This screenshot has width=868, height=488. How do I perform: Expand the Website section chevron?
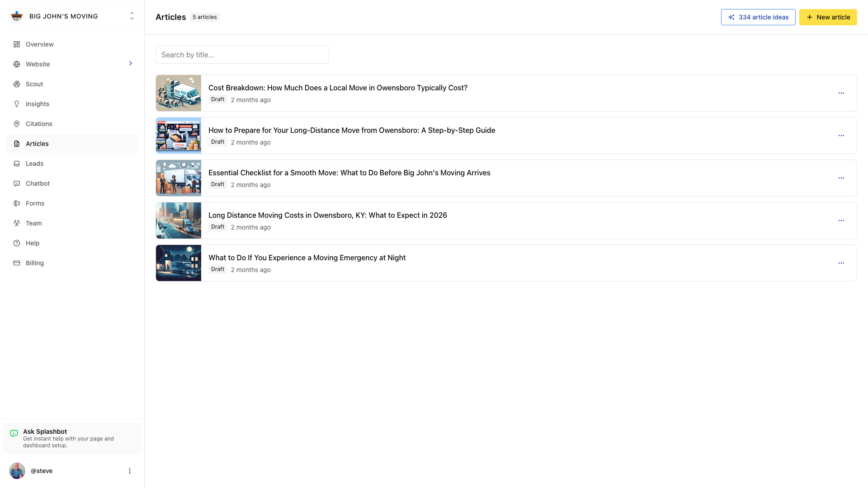[131, 64]
